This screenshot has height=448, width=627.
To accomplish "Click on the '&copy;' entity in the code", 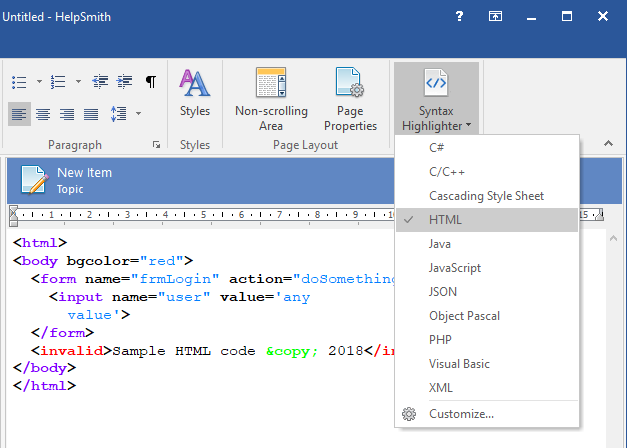I will 292,352.
